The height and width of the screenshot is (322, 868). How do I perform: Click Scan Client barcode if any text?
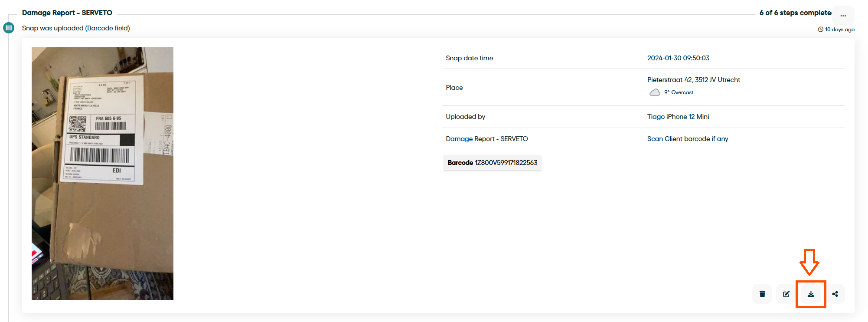[688, 139]
